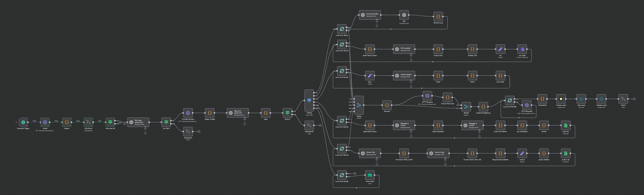Open the scad zip compress node

tap(565, 125)
